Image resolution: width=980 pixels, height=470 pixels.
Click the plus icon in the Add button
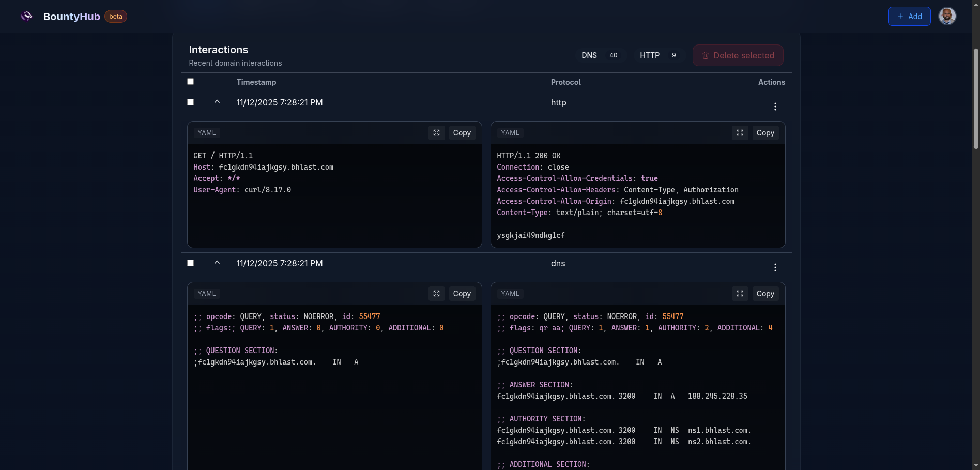pos(899,16)
